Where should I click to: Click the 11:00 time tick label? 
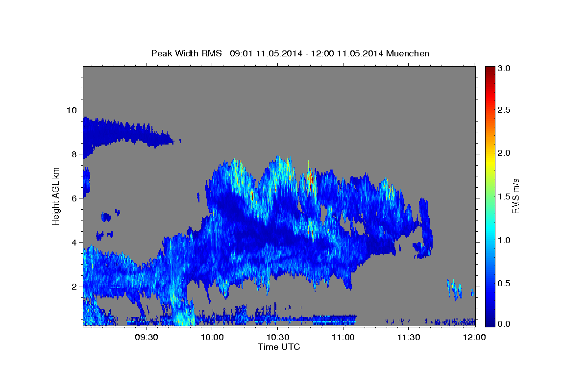(343, 337)
